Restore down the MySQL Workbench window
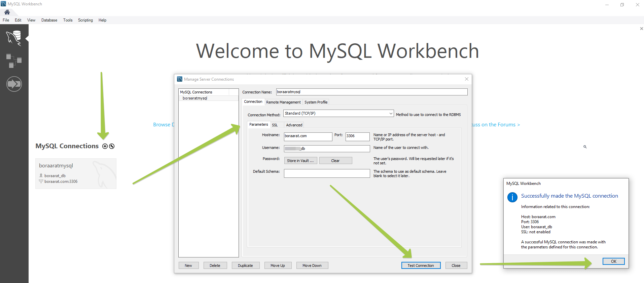 622,5
